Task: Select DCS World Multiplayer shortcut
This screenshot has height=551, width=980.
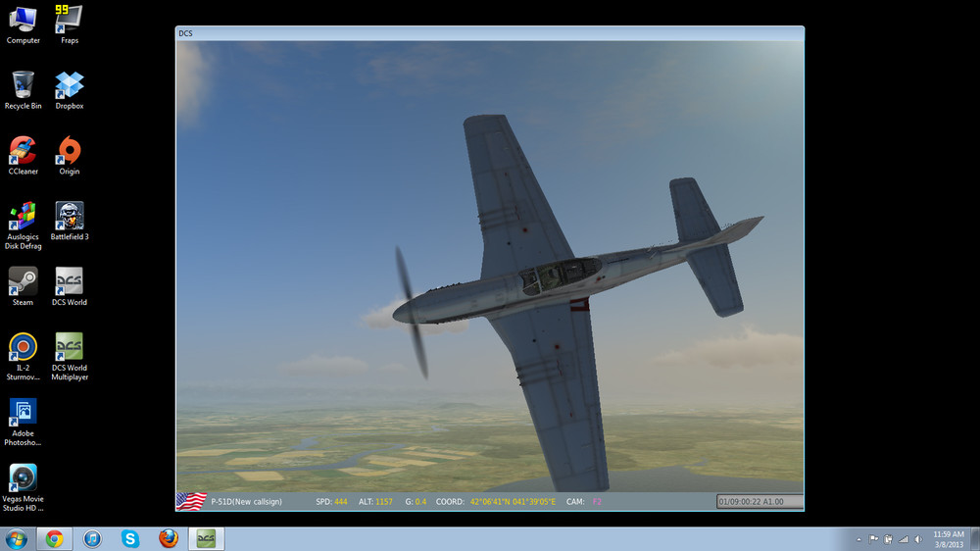Action: coord(70,357)
